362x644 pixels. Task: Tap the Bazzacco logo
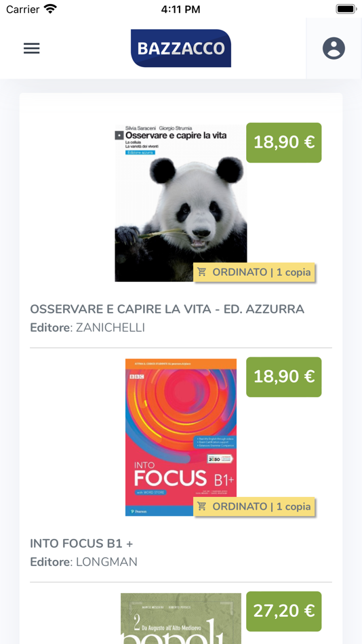[x=181, y=48]
